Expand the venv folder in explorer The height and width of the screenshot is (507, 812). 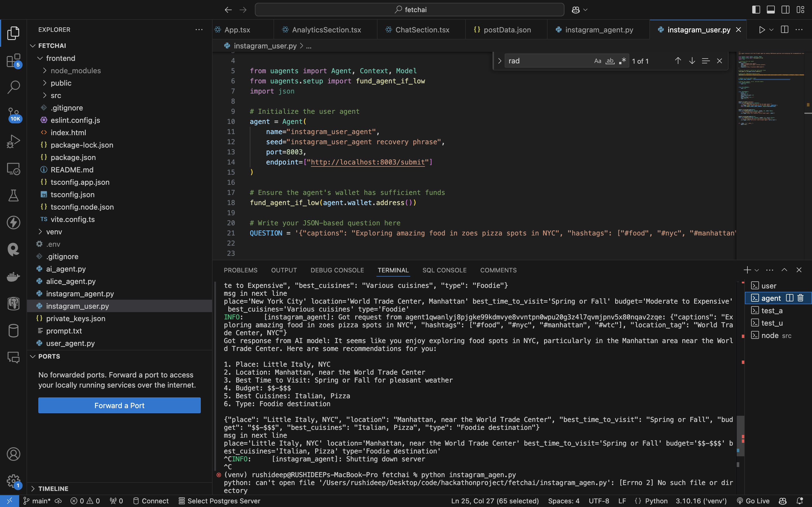tap(54, 232)
